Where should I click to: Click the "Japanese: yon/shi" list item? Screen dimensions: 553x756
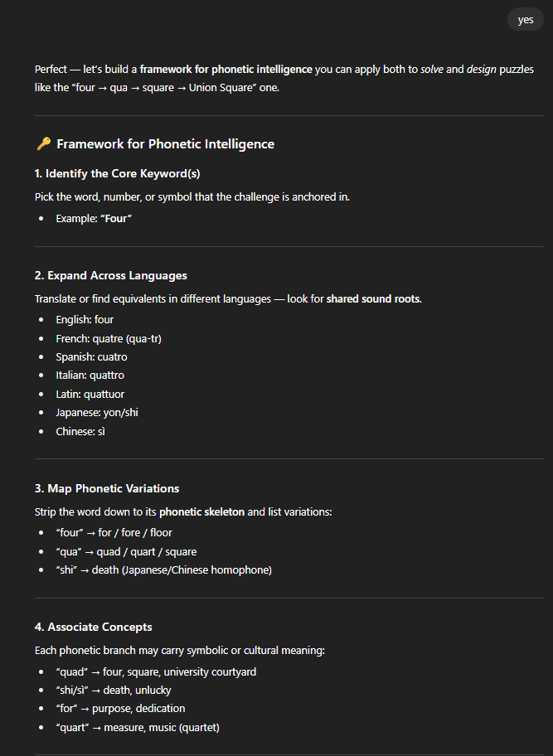coord(96,412)
